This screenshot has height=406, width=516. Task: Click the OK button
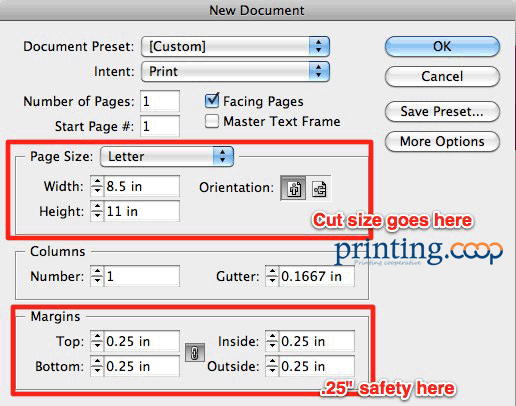pyautogui.click(x=442, y=46)
